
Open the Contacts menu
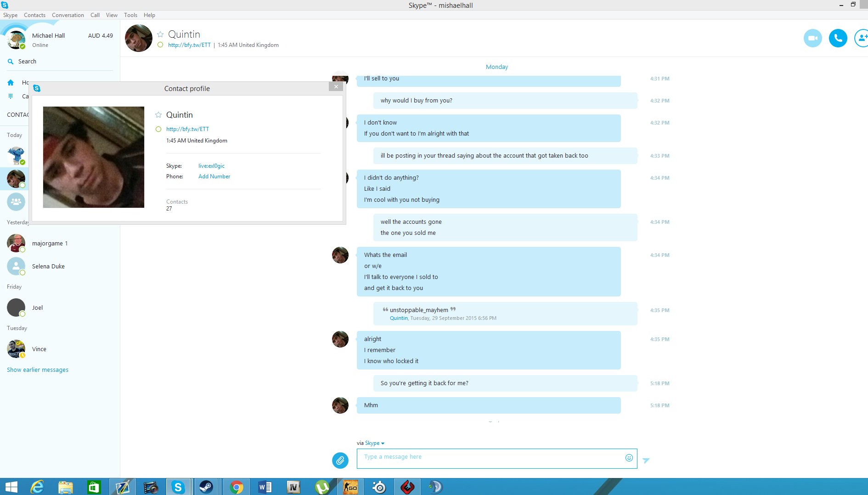[x=34, y=15]
